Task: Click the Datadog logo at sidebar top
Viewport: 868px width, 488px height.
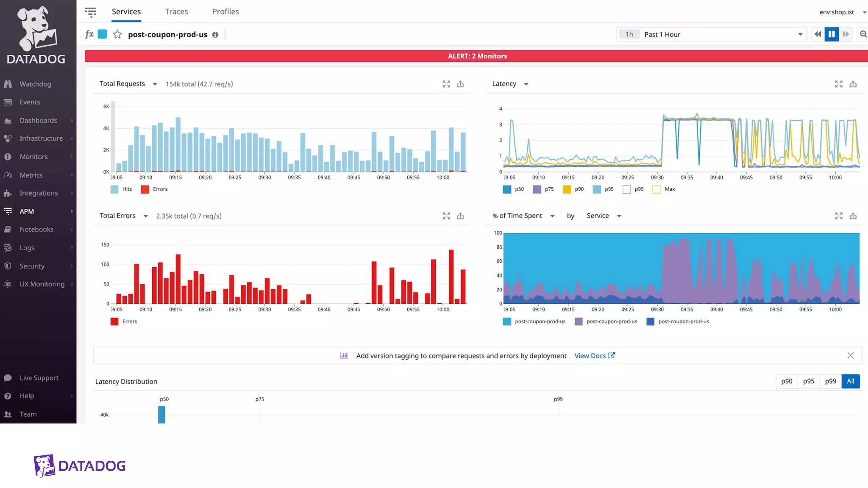Action: click(x=36, y=35)
